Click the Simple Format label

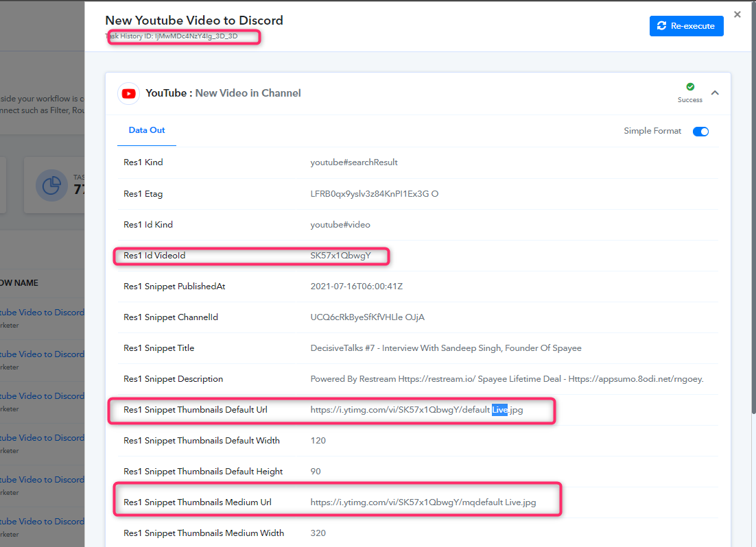point(652,131)
